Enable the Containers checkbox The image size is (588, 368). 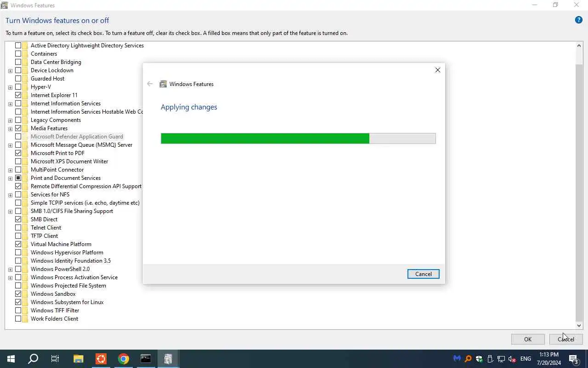pyautogui.click(x=18, y=54)
